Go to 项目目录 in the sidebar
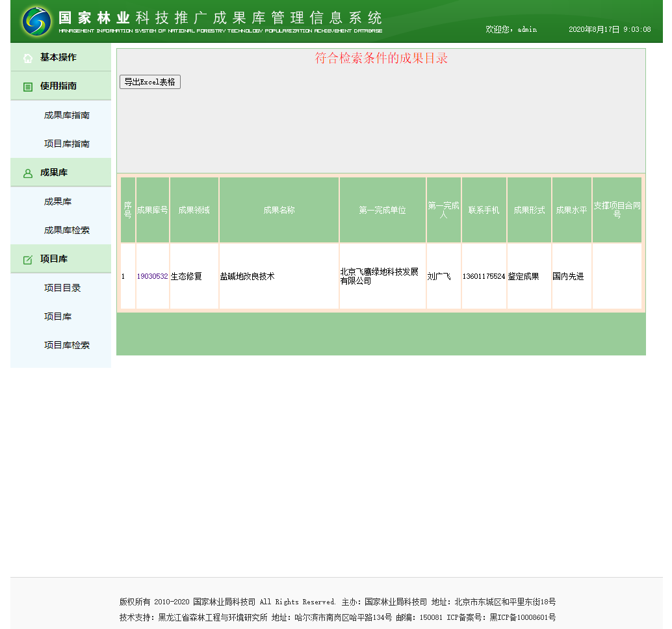 (62, 288)
